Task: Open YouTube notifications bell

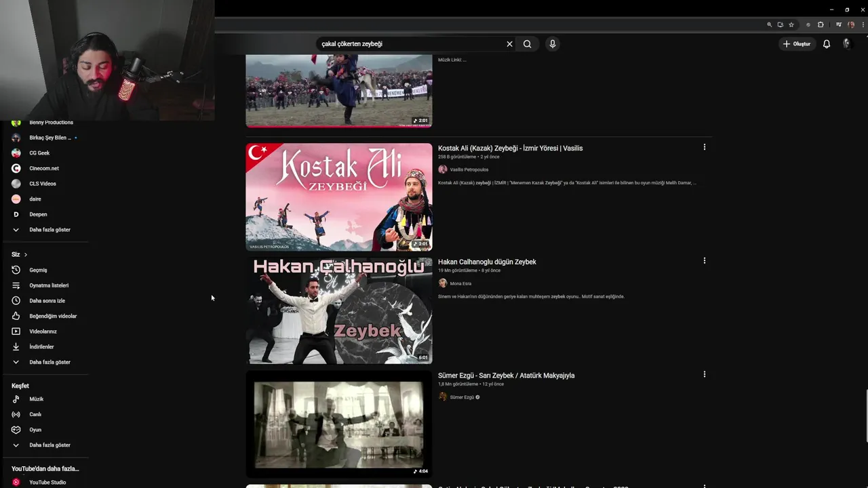Action: [827, 44]
